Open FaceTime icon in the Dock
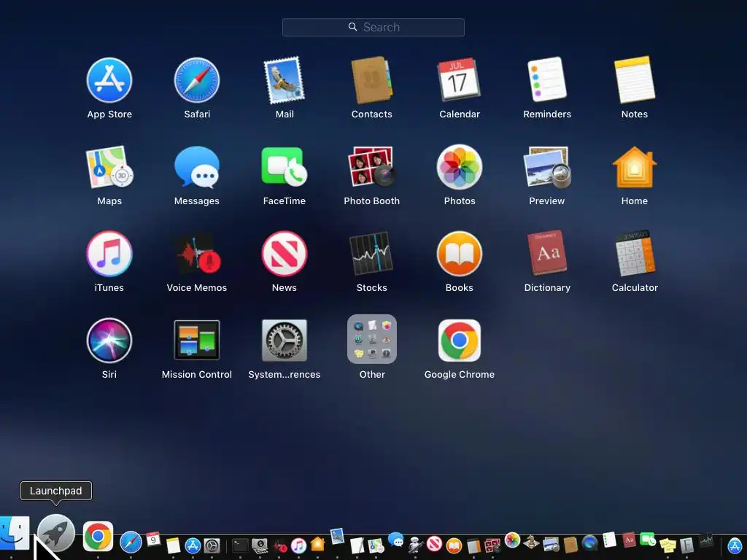 pyautogui.click(x=649, y=539)
